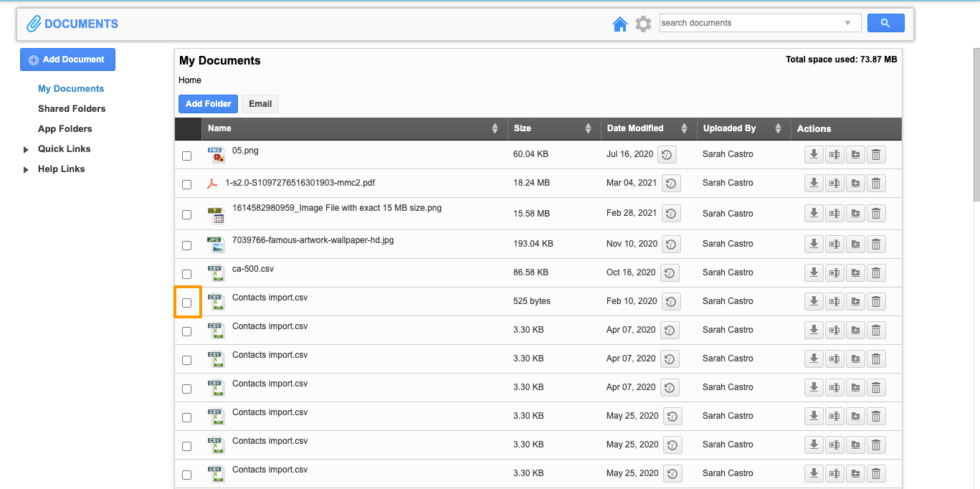
Task: Go to home via house icon
Action: coord(620,24)
